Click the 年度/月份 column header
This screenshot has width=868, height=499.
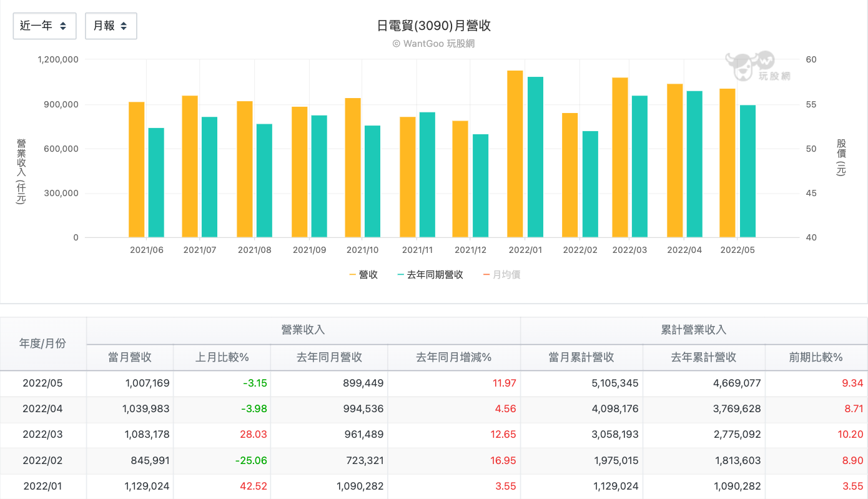(x=43, y=343)
